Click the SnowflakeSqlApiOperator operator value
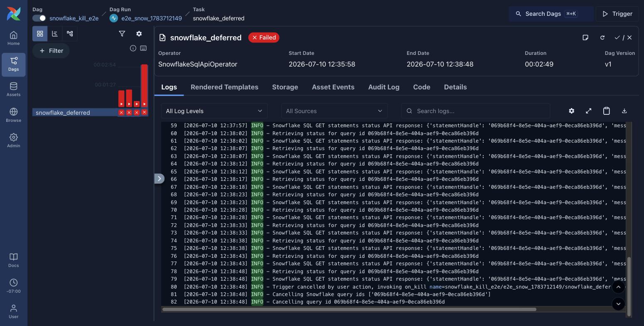Image resolution: width=644 pixels, height=326 pixels. [x=198, y=64]
